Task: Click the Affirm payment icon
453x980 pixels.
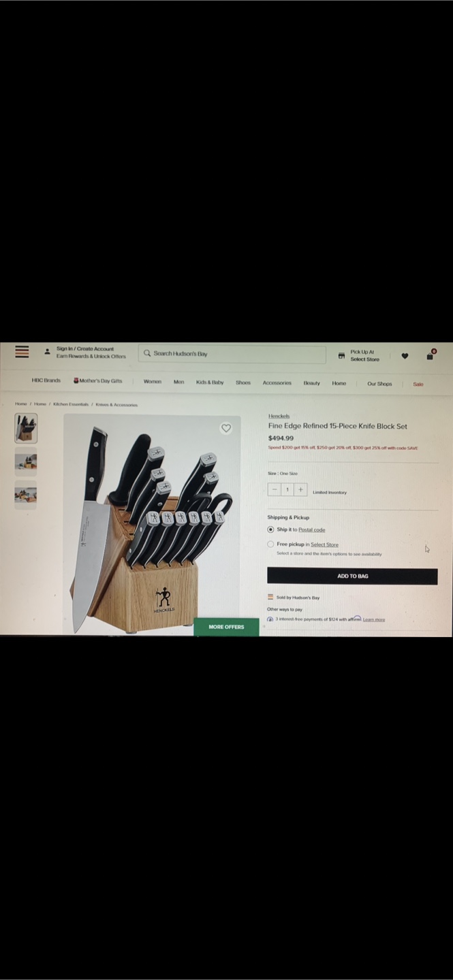Action: (270, 619)
